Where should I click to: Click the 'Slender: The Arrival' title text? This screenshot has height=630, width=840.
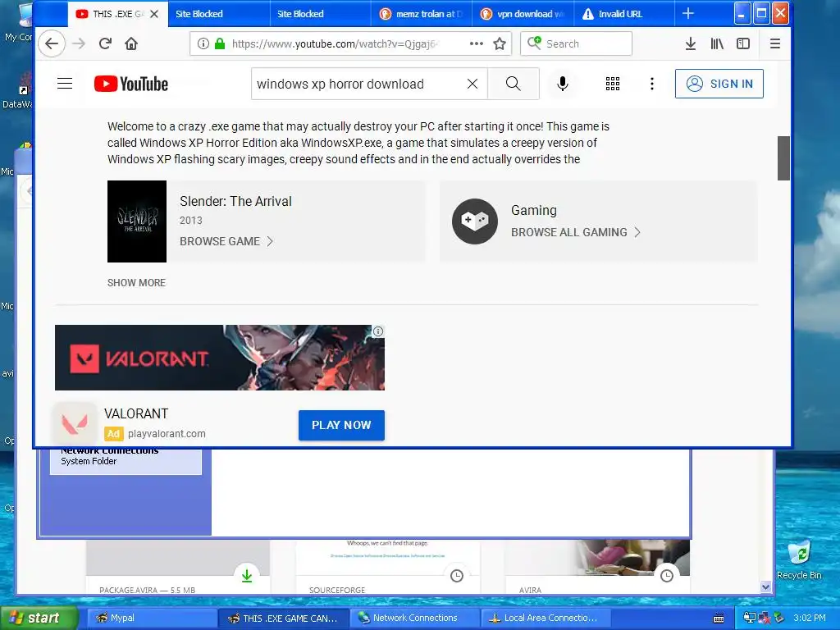(x=235, y=202)
